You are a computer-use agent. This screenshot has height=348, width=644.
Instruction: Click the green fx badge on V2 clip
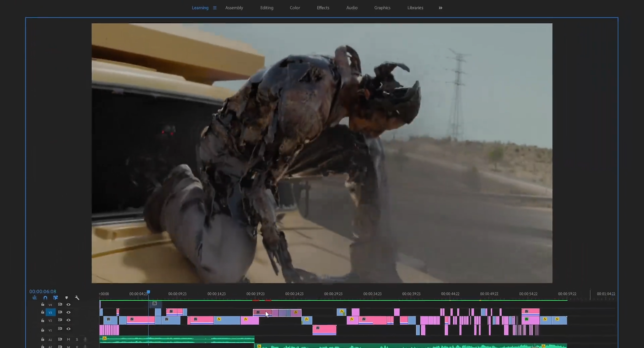pos(527,319)
